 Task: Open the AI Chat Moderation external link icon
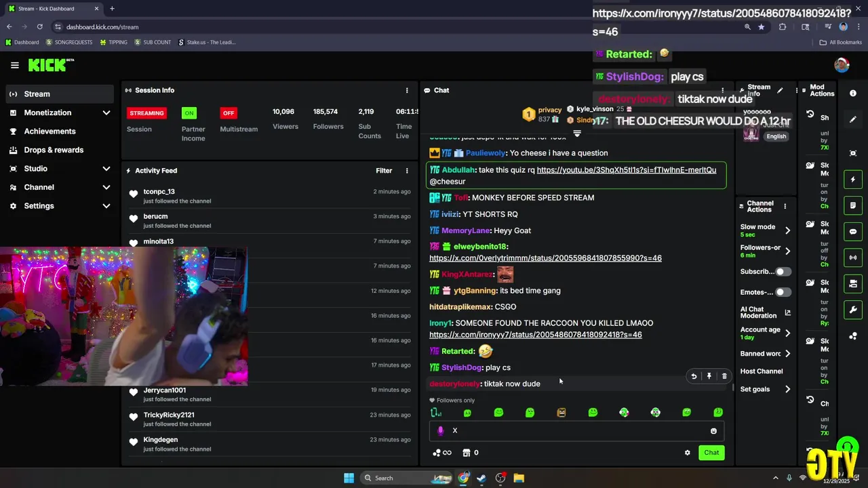point(787,312)
